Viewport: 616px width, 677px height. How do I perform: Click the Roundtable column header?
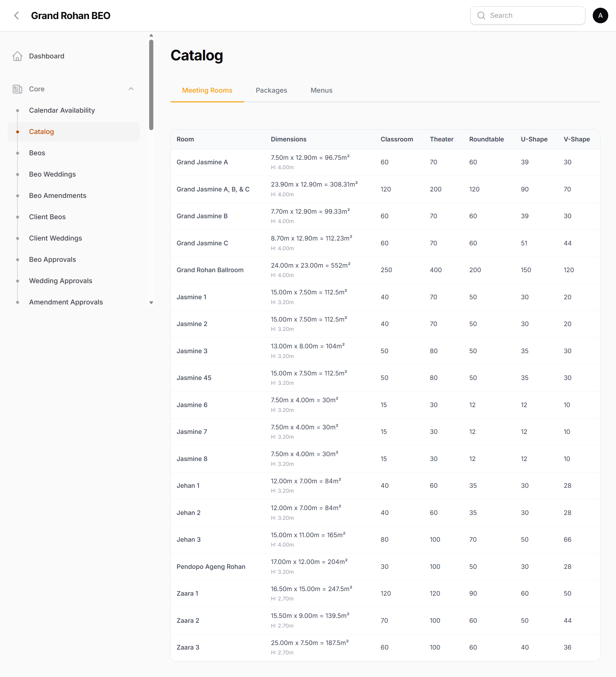click(x=486, y=139)
